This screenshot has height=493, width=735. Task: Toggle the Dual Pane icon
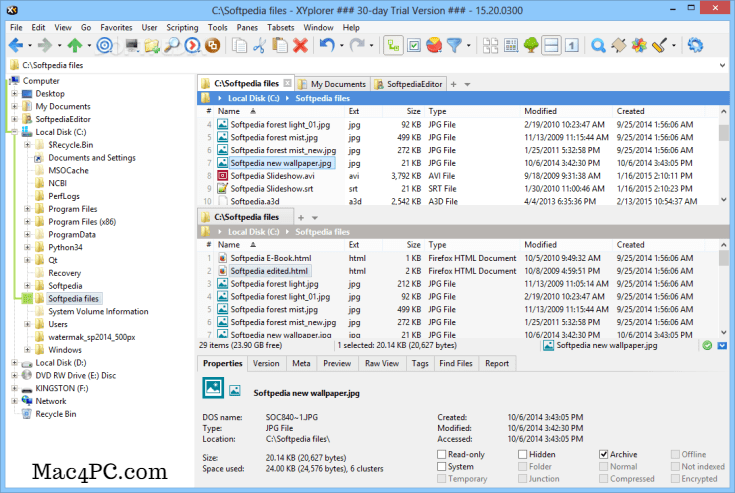point(551,45)
